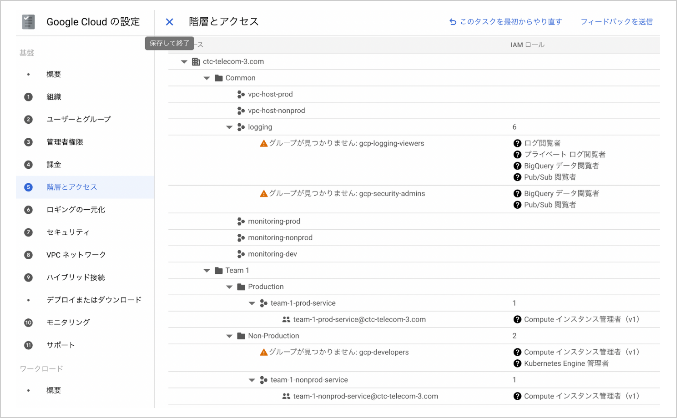Click the logging role count 6
Screen dimensions: 677x418
(x=514, y=127)
